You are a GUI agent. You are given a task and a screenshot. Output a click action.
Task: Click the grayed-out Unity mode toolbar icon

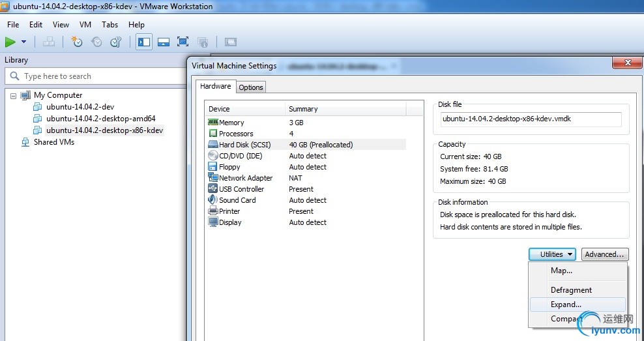pyautogui.click(x=203, y=42)
